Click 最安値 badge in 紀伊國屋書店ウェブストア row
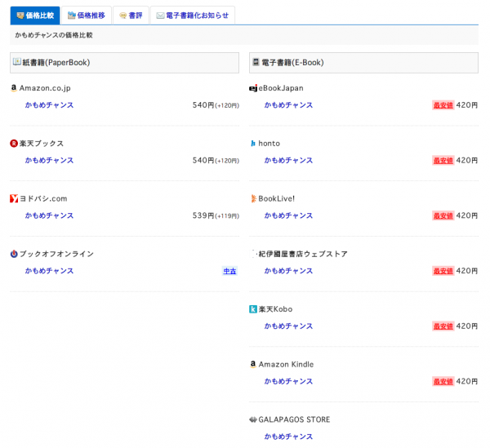 [x=443, y=271]
